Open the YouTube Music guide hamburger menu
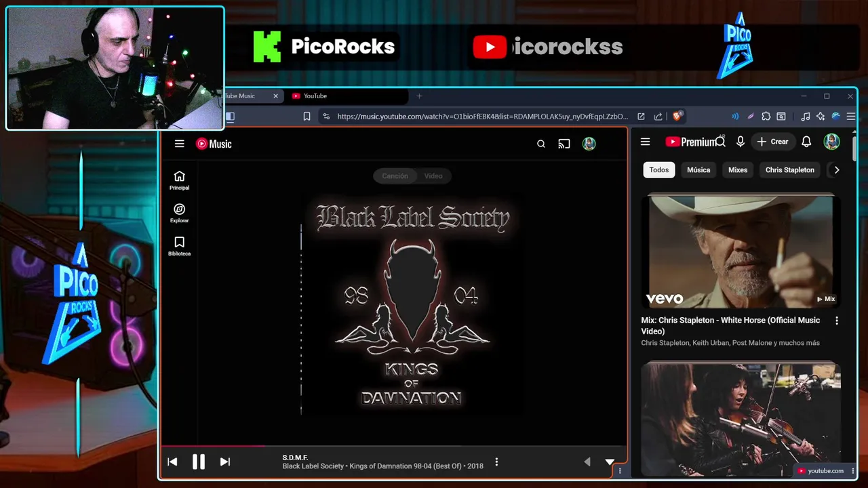This screenshot has height=488, width=868. pos(179,144)
